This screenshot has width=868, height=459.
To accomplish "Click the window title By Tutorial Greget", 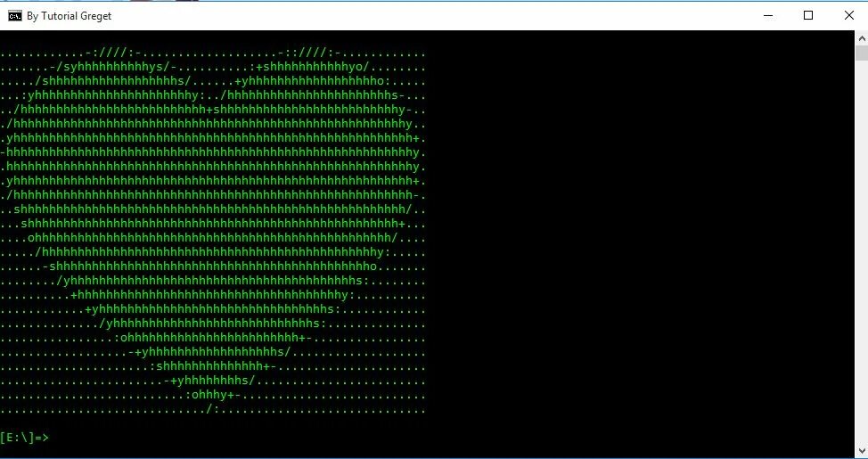I will tap(69, 16).
